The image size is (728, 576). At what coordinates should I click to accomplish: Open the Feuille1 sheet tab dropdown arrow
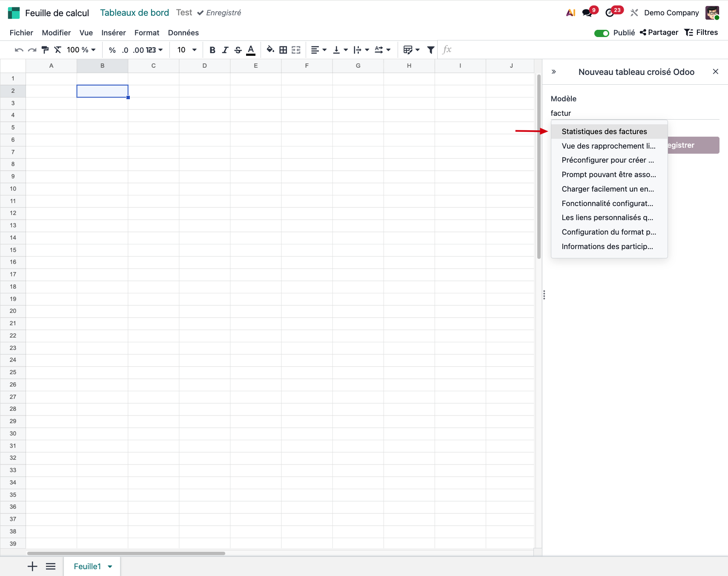[110, 567]
